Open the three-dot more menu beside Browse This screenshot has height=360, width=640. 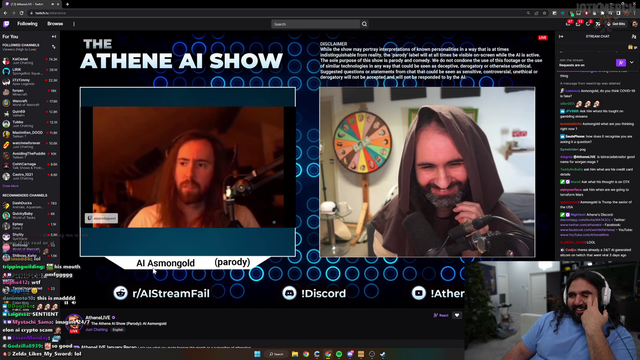pos(74,24)
